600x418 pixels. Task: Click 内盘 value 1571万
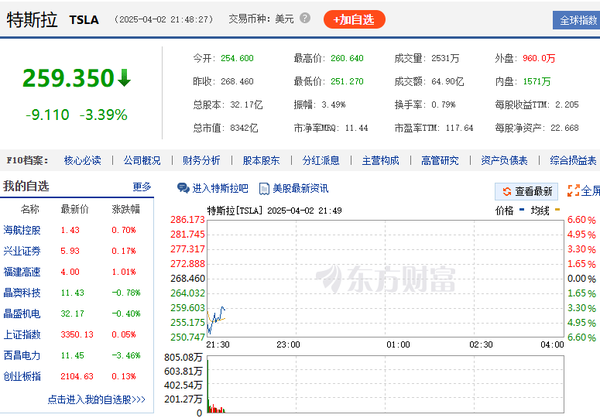coord(536,81)
